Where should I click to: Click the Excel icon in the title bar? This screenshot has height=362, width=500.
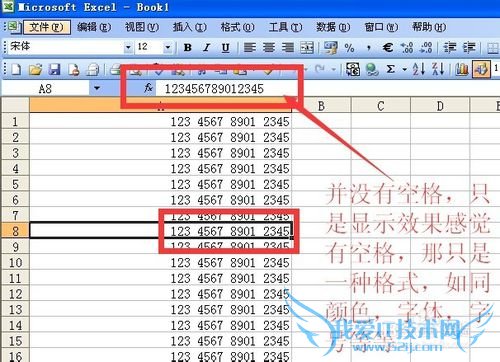pos(7,6)
